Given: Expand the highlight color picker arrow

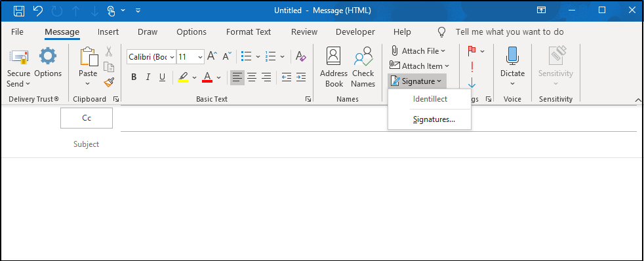Looking at the screenshot, I should pos(195,77).
